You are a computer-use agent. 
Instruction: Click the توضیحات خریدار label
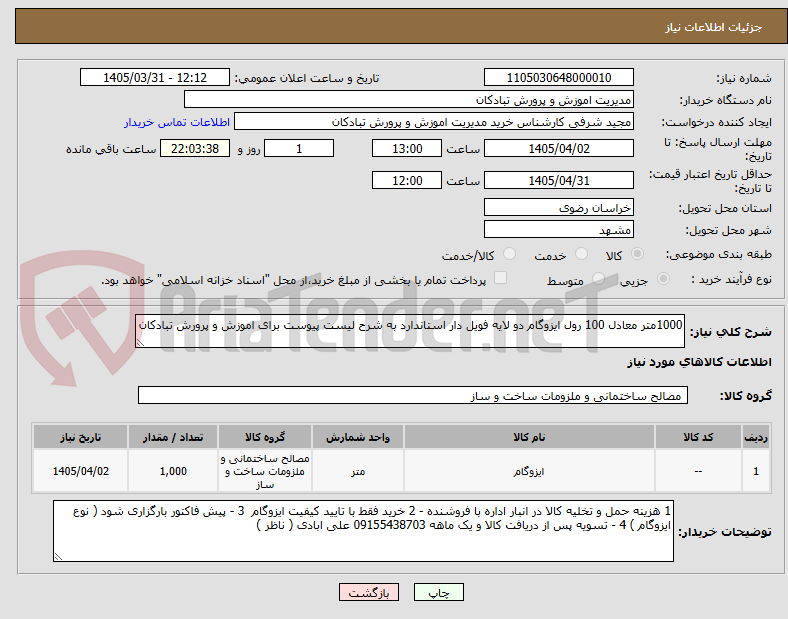(x=725, y=531)
